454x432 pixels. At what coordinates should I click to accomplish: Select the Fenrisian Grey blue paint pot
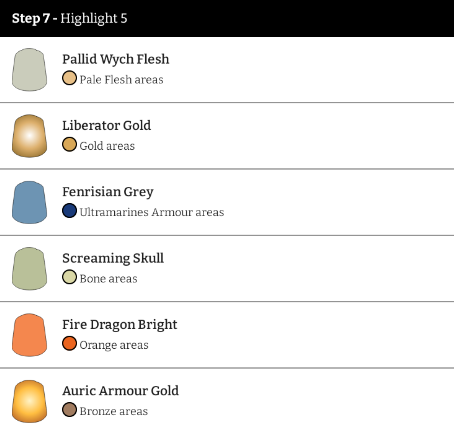click(x=29, y=202)
